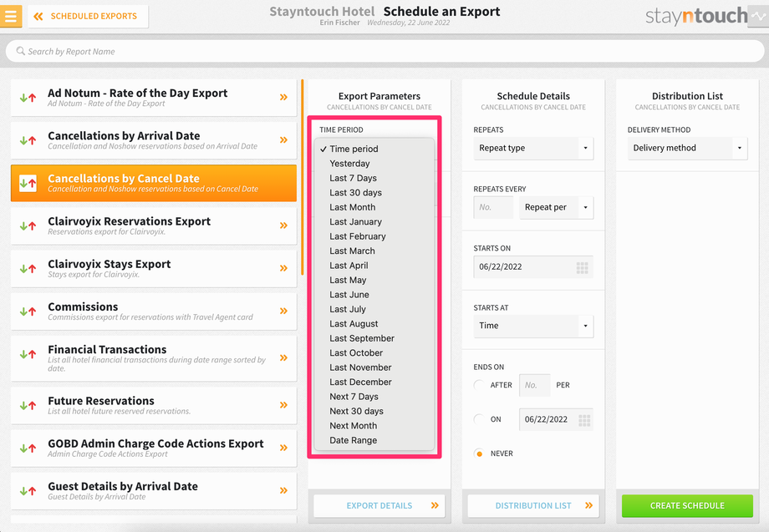Click export arrows icon for Commissions

(x=28, y=311)
